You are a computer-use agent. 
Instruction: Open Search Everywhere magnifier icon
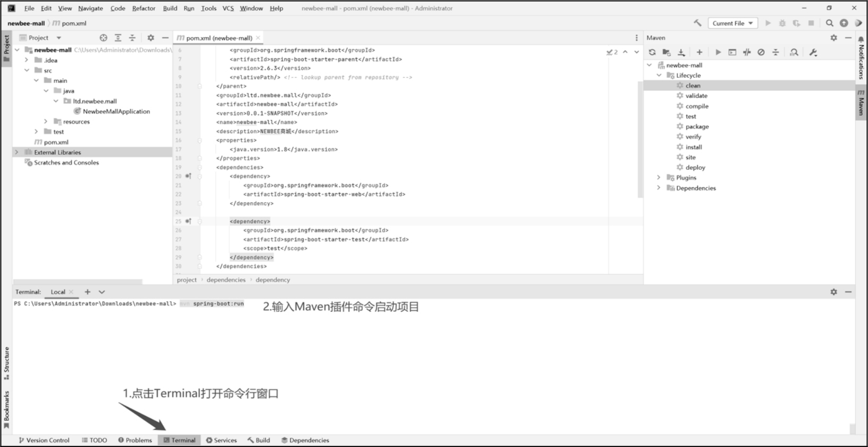829,23
